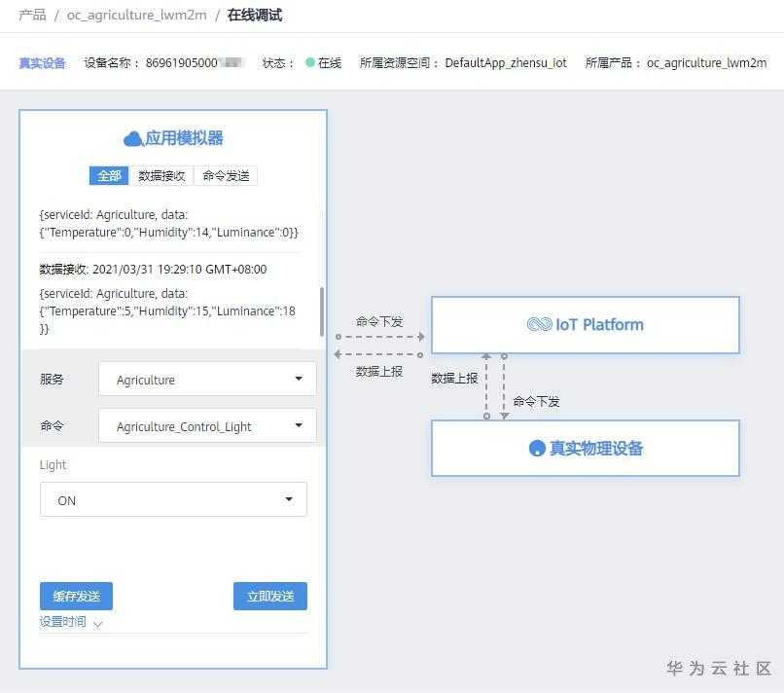Image resolution: width=784 pixels, height=693 pixels.
Task: Click the 真实物理设备 device icon
Action: point(537,448)
